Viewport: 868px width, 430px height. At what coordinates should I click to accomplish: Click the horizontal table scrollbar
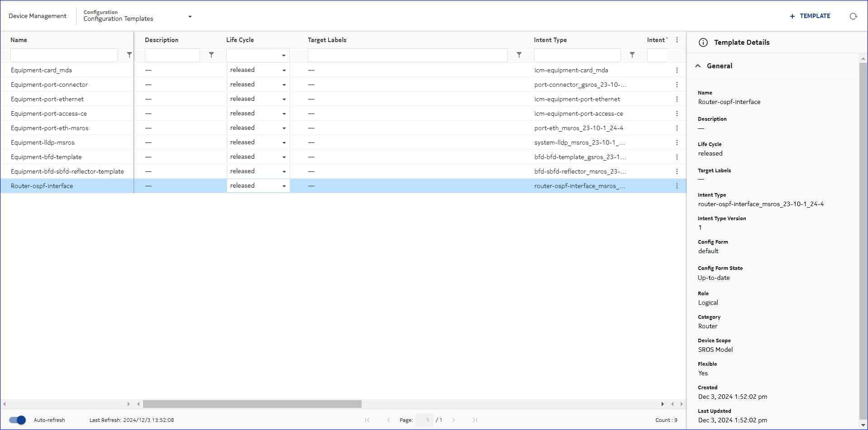(252, 404)
